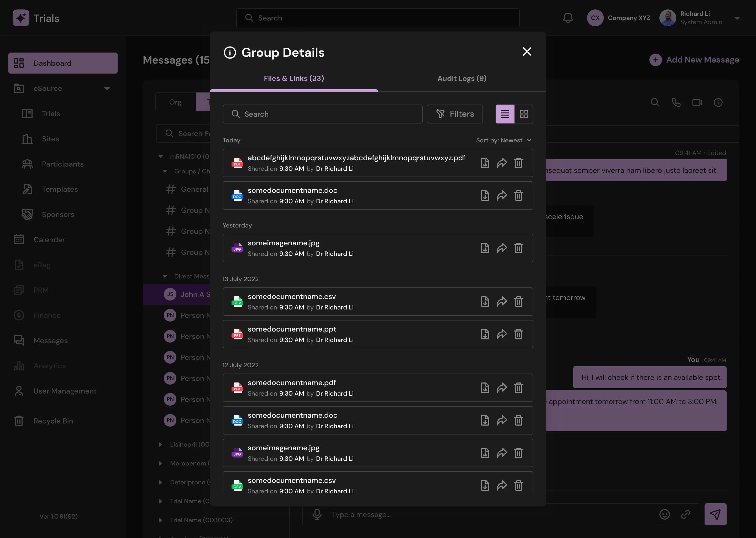The height and width of the screenshot is (538, 756).
Task: Open chat info icon in header
Action: point(718,103)
